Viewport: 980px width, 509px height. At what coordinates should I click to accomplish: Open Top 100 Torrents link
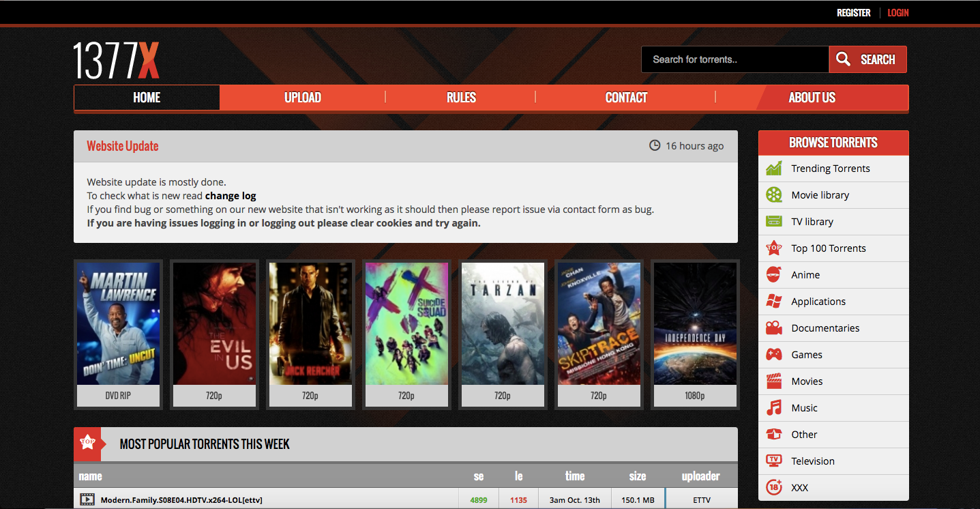(829, 248)
